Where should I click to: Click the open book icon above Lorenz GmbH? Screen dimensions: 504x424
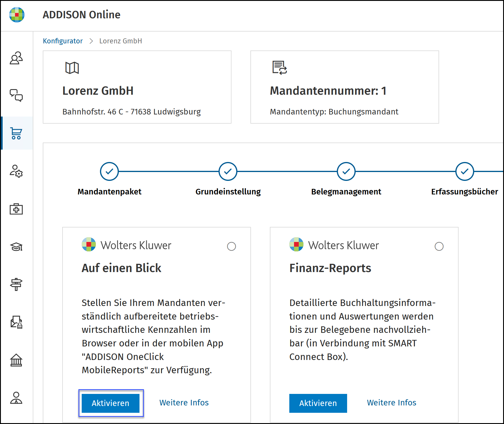[x=72, y=68]
